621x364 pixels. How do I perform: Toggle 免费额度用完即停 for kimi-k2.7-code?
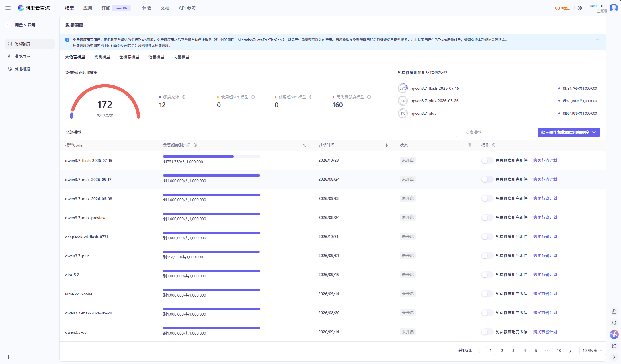[487, 294]
